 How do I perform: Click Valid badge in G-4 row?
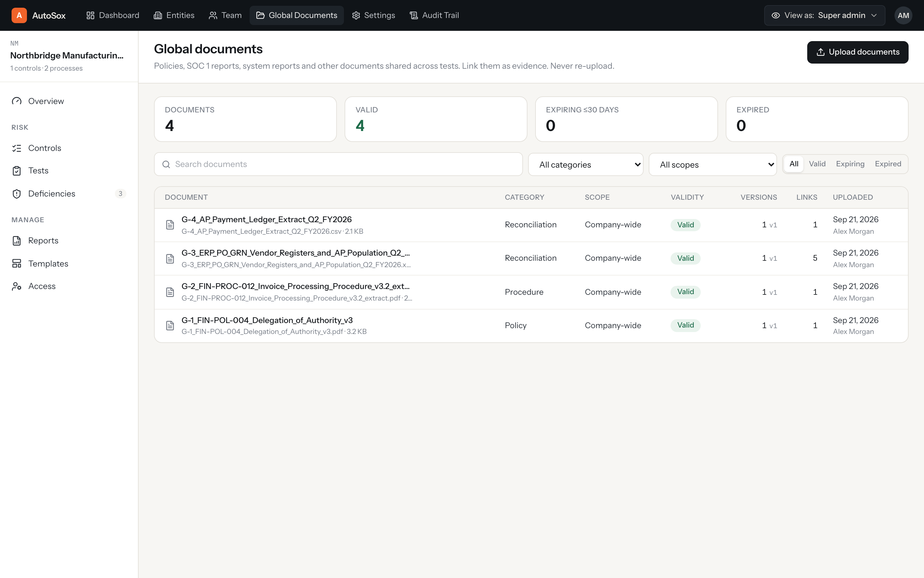pyautogui.click(x=685, y=225)
